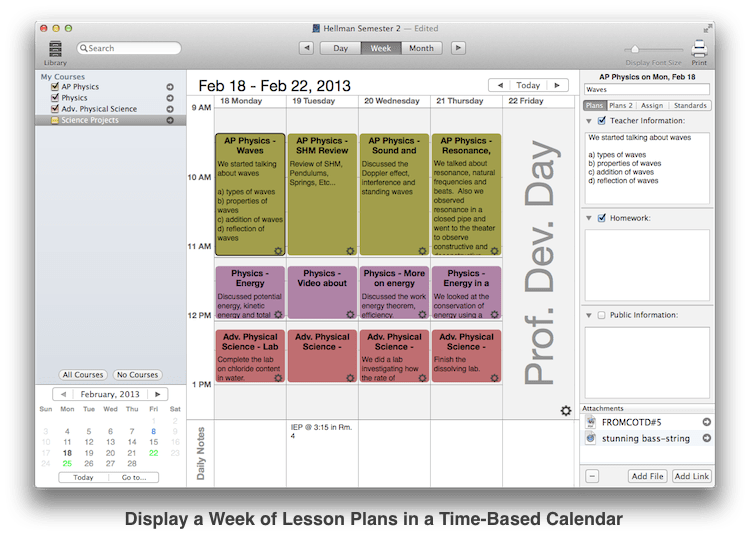Open gear menu on Physics More on energy

coord(422,314)
